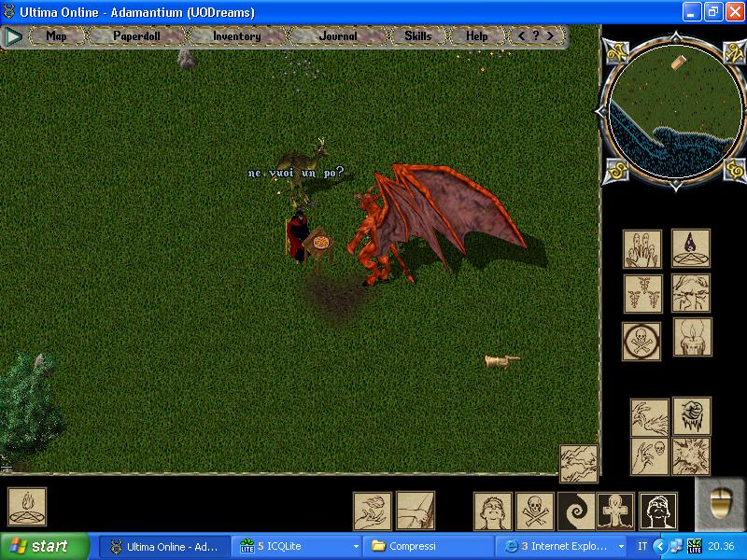Cast the orange flame over pentagram spell
747x560 pixels.
point(27,507)
